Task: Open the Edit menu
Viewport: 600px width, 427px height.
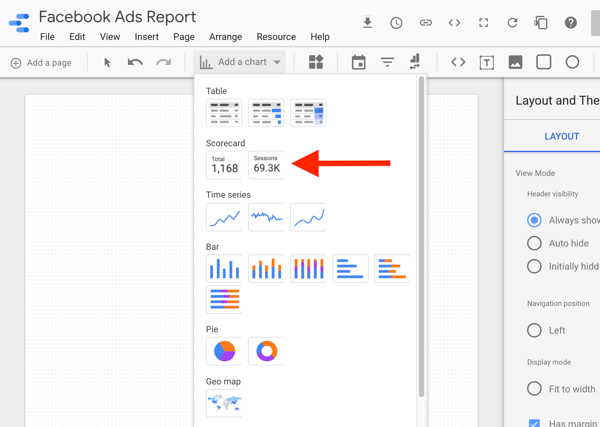Action: coord(77,37)
